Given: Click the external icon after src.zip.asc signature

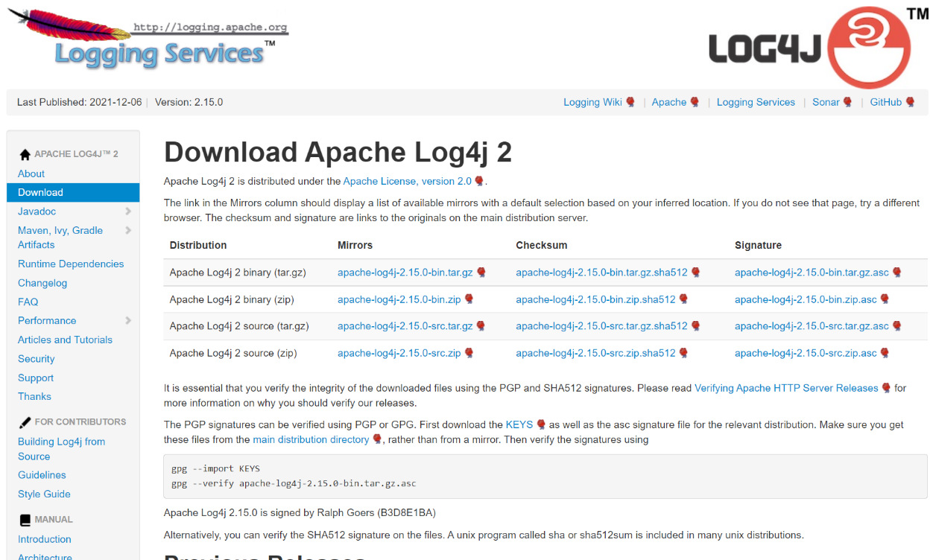Looking at the screenshot, I should coord(885,353).
